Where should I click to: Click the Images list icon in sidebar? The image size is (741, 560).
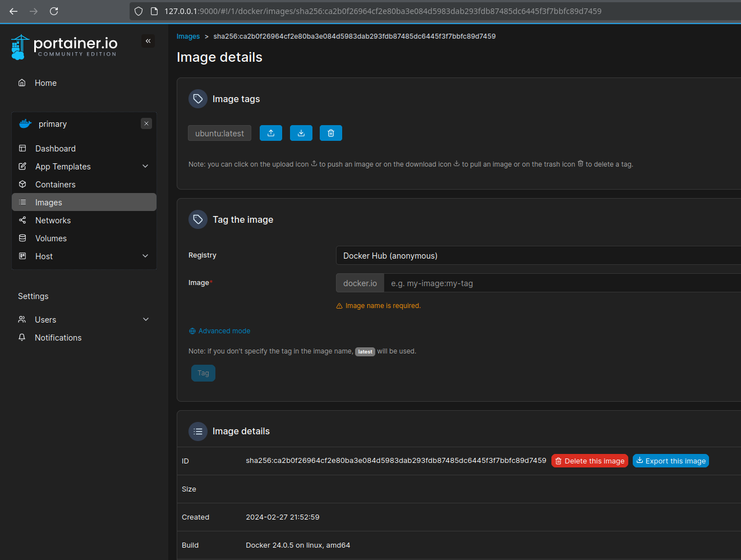22,202
